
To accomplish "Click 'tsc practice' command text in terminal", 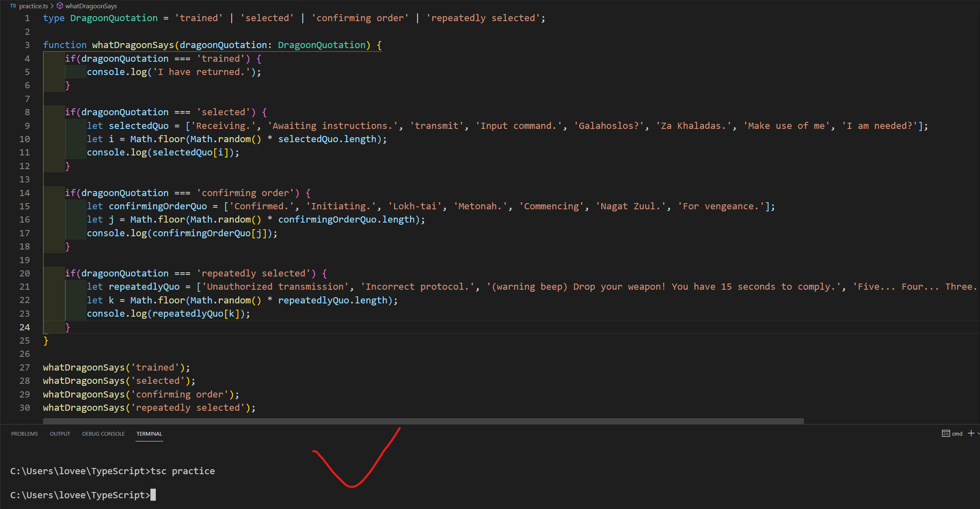I will click(x=182, y=471).
